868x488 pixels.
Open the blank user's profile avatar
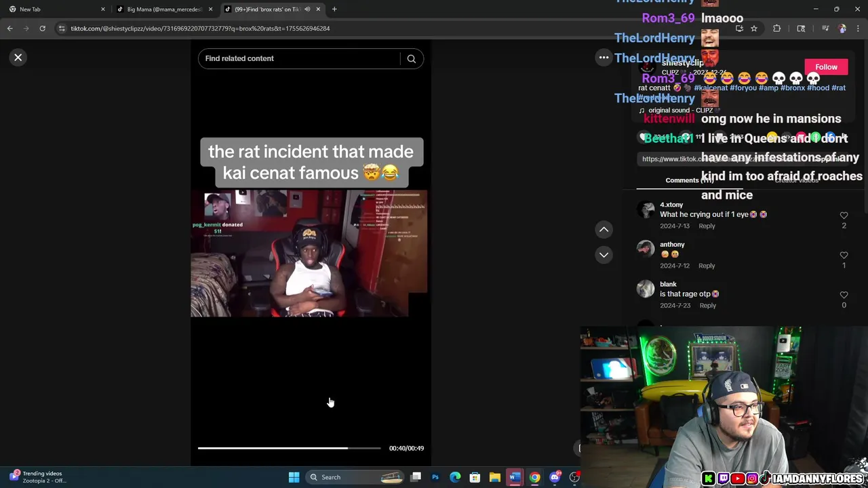click(x=646, y=289)
